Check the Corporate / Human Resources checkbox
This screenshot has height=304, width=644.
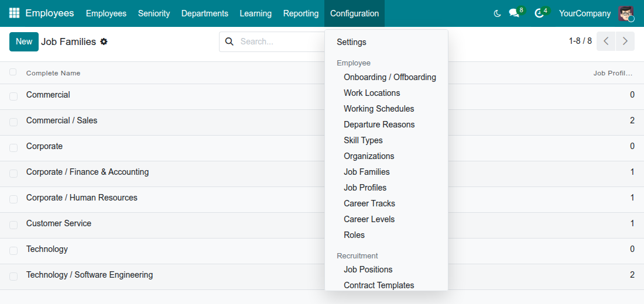coord(13,199)
